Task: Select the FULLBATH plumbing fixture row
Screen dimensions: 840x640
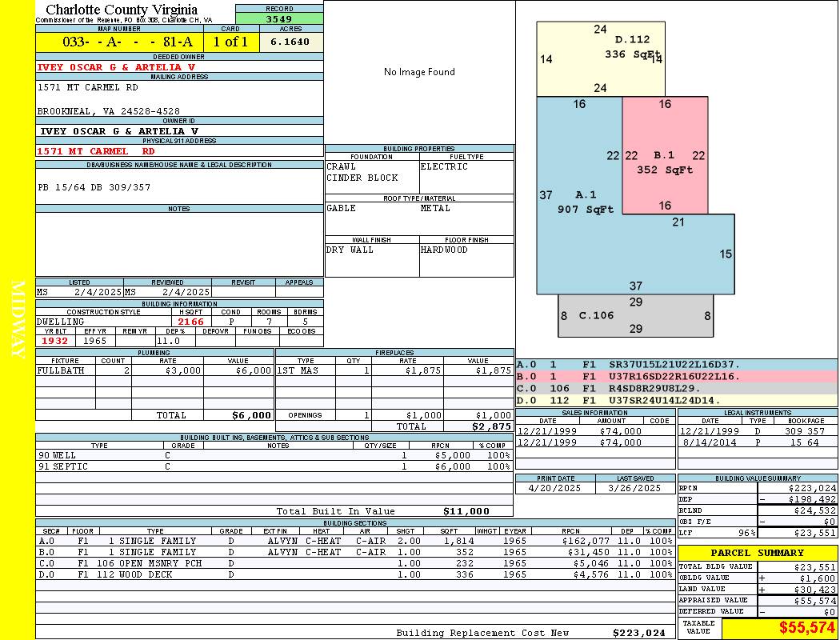Action: [x=155, y=370]
